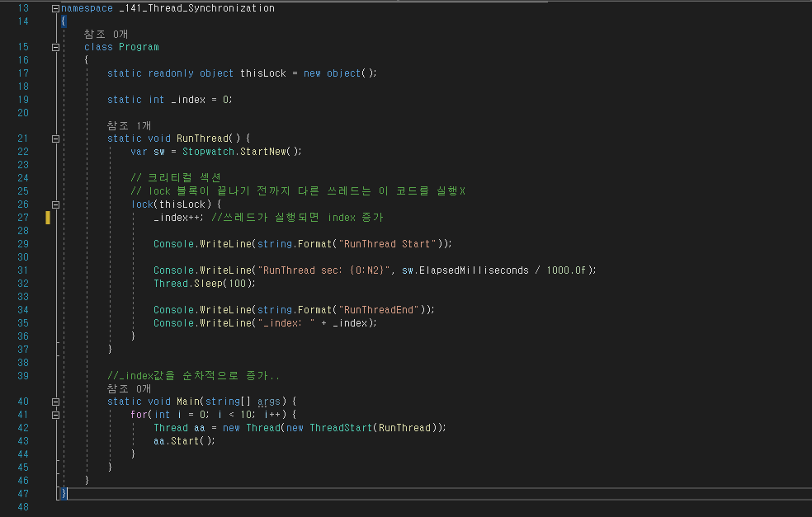
Task: Click the "_index: " string on line 35
Action: 286,323
